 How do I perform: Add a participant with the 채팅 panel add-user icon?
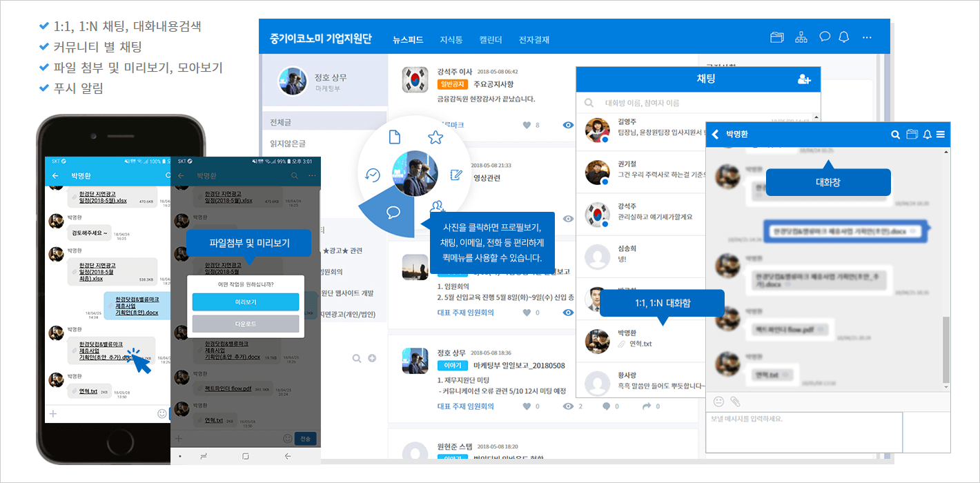tap(804, 79)
